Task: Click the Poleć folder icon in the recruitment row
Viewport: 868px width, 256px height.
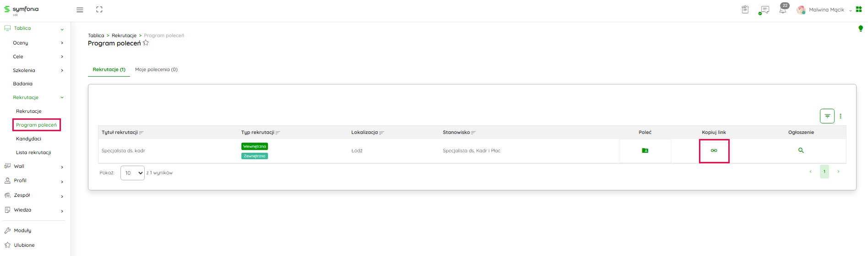Action: tap(645, 150)
